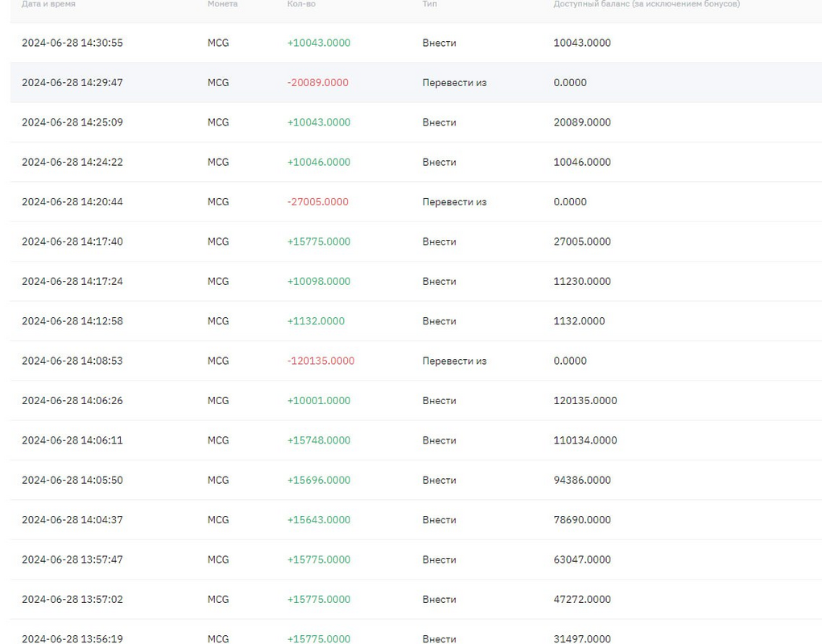Click MCG coin in the 14:04:37 row

[218, 520]
